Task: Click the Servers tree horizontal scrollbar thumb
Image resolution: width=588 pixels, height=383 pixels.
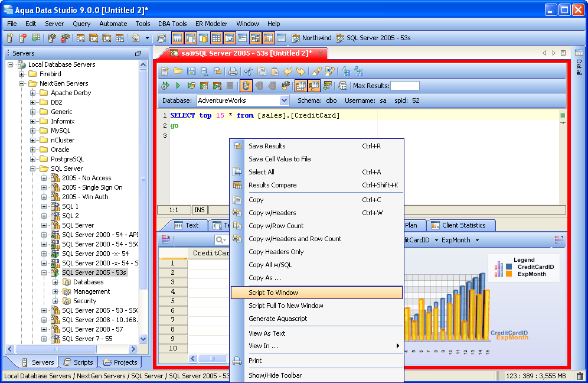Action: 56,349
